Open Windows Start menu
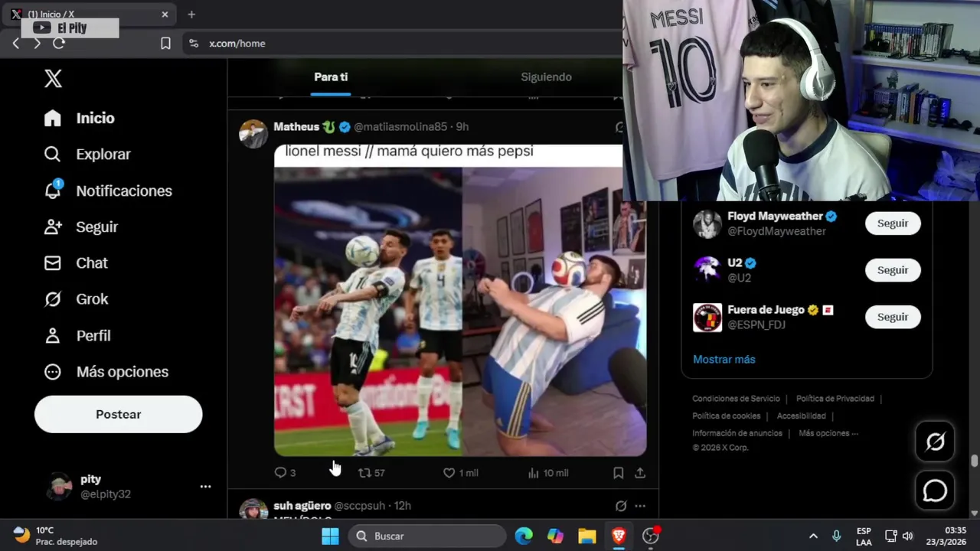 pyautogui.click(x=330, y=536)
